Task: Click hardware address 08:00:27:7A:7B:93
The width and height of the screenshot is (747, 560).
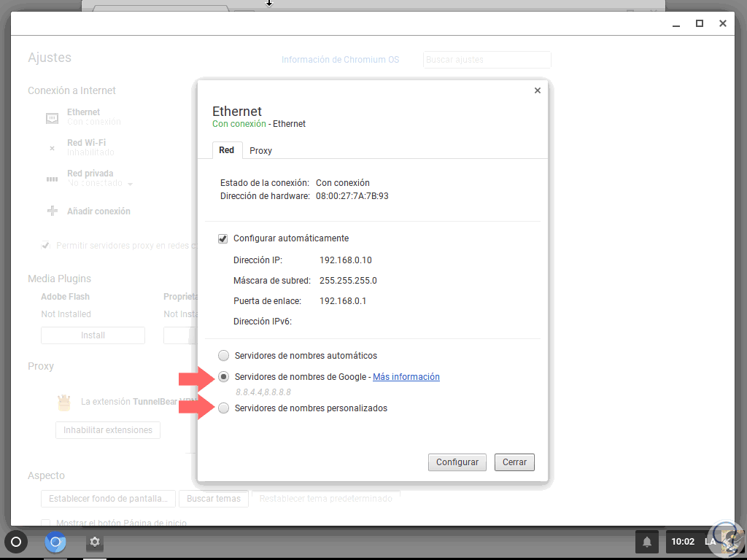Action: (x=352, y=196)
